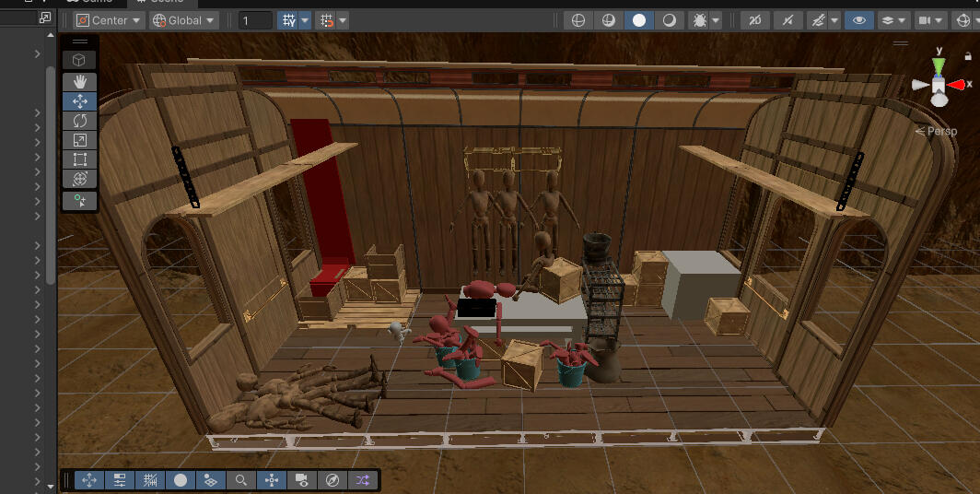Click the magnifier search overlay icon
The width and height of the screenshot is (980, 494).
(x=240, y=480)
